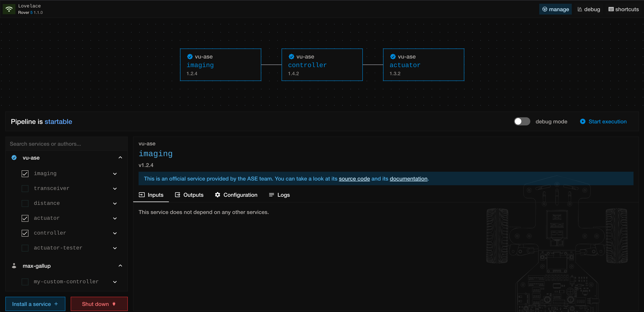Open the debug view from the top bar
The height and width of the screenshot is (312, 644).
589,9
